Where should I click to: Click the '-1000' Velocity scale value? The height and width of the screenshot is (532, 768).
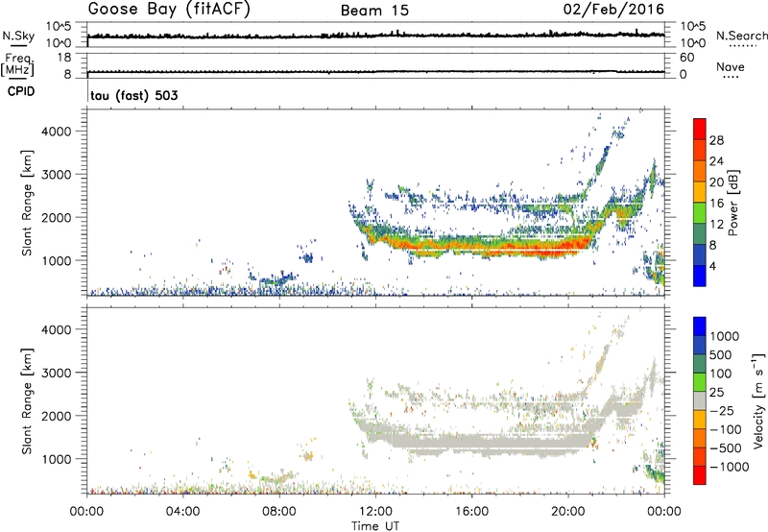tap(729, 467)
